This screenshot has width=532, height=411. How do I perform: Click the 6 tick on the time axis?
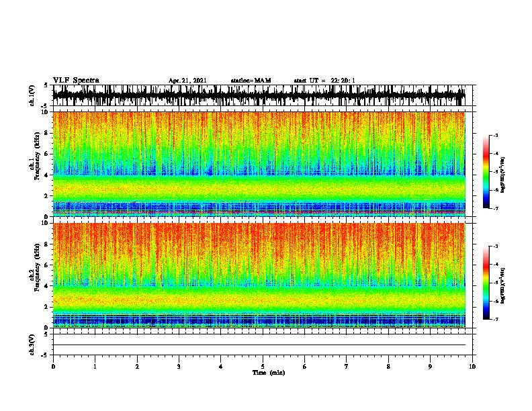(x=305, y=367)
